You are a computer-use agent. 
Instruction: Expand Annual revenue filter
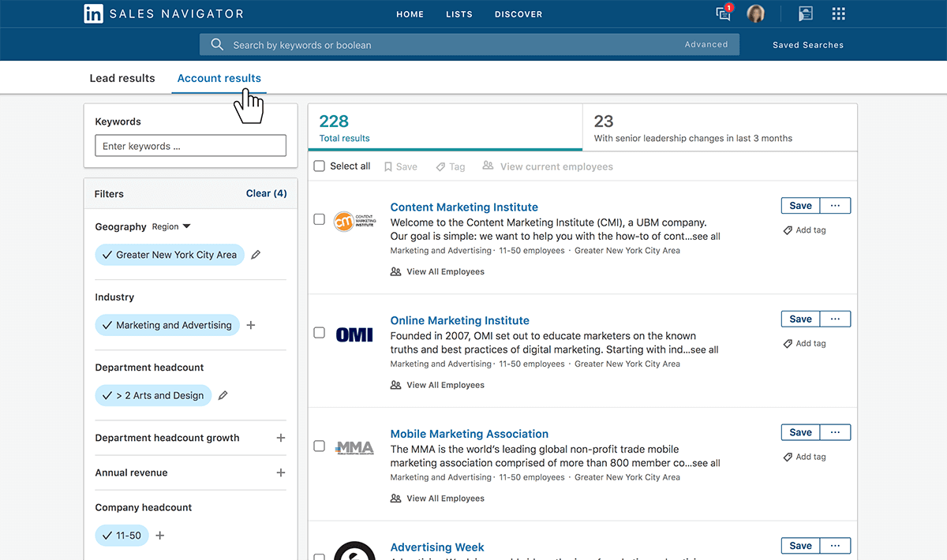(280, 472)
